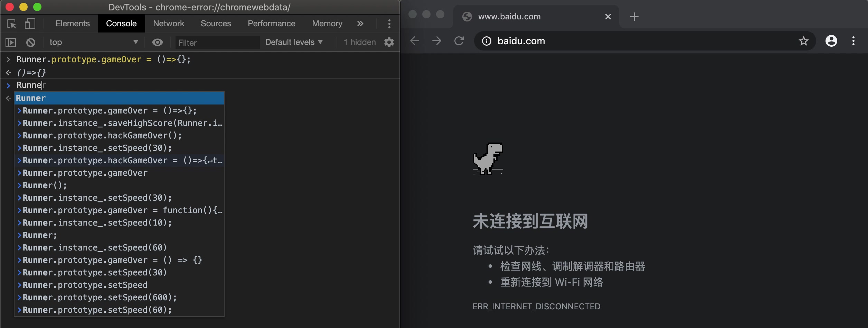Image resolution: width=868 pixels, height=328 pixels.
Task: Go forward in the browser
Action: pyautogui.click(x=437, y=41)
